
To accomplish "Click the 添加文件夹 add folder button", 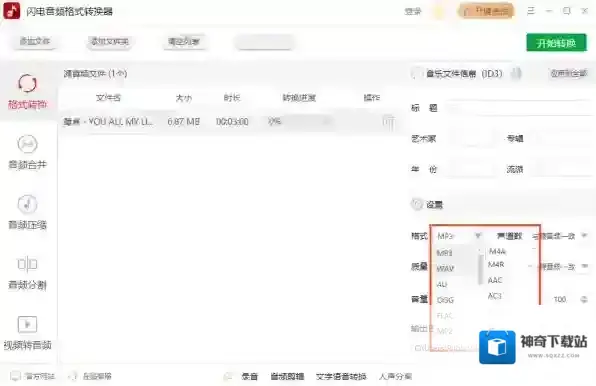I will 109,41.
